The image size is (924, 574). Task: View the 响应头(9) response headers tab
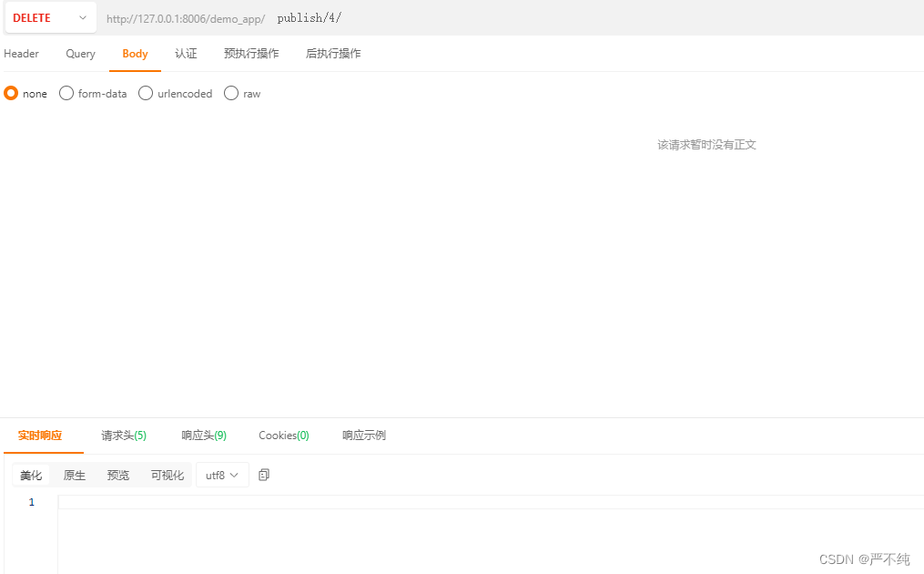[203, 435]
